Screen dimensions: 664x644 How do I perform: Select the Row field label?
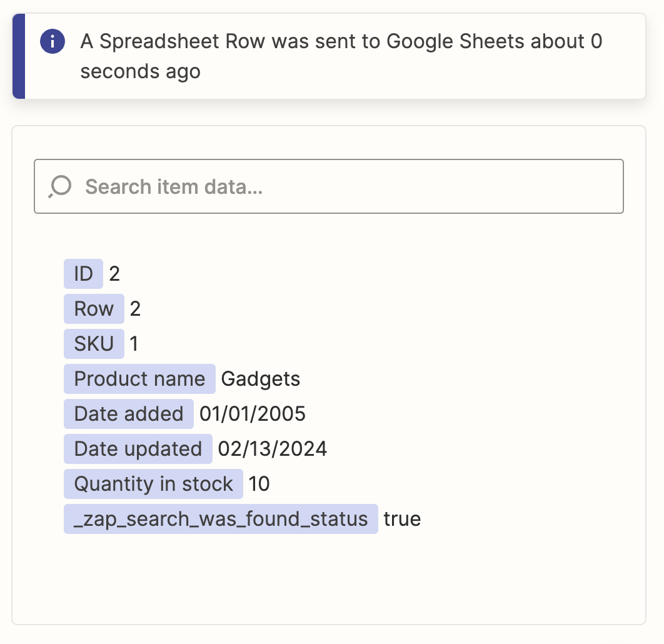94,309
